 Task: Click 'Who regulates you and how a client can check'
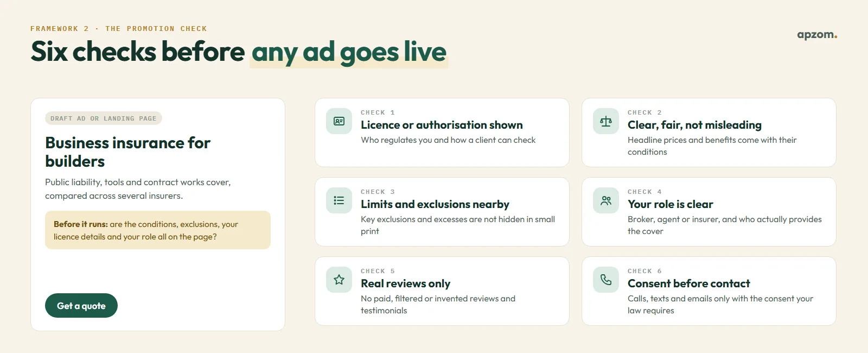click(448, 140)
